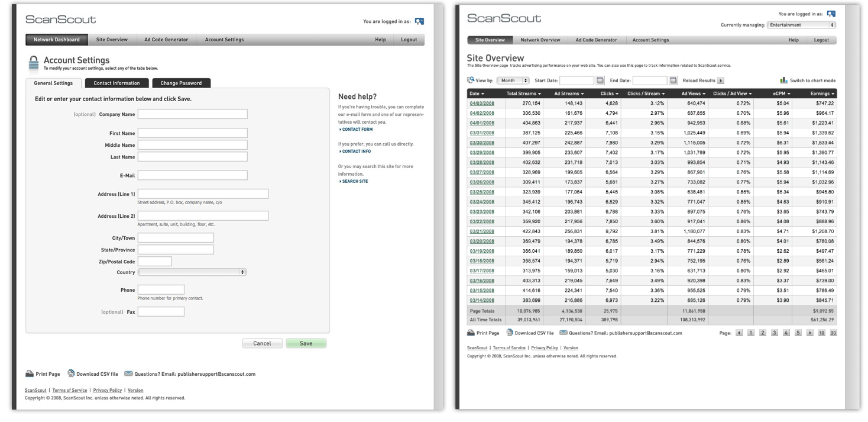The image size is (868, 422).
Task: Click the View by magnifier icon
Action: [471, 80]
